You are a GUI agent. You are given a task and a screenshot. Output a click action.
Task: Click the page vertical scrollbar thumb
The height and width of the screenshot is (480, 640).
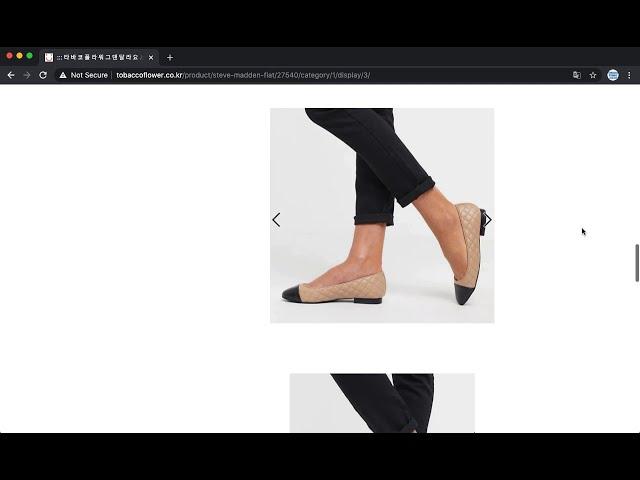tap(636, 262)
